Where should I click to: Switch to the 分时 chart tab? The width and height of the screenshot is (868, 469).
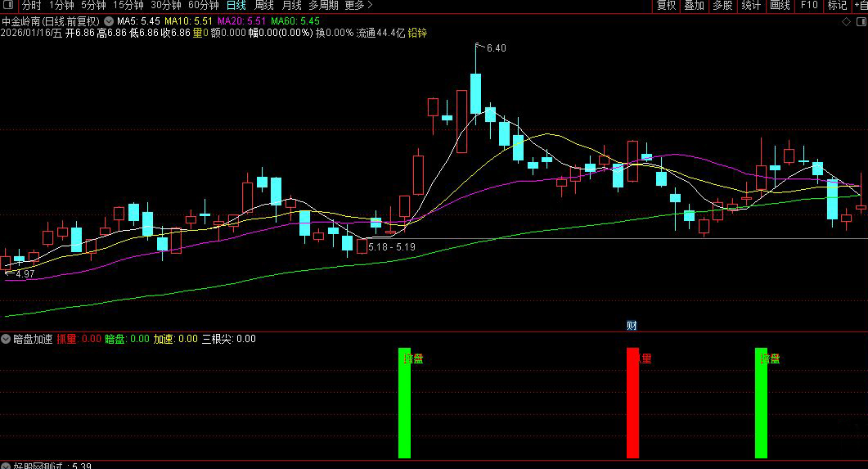pyautogui.click(x=32, y=6)
